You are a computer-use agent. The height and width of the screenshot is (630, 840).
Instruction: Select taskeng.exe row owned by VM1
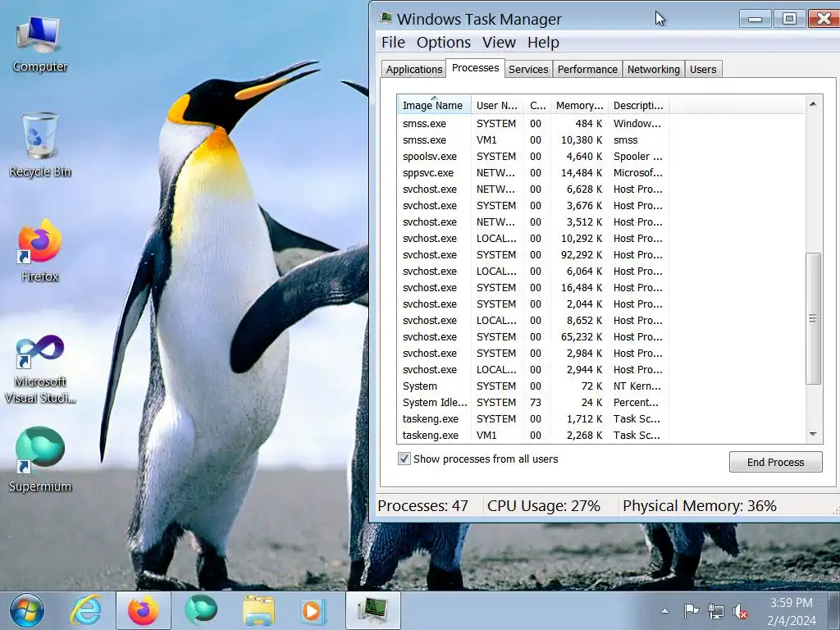pos(533,435)
